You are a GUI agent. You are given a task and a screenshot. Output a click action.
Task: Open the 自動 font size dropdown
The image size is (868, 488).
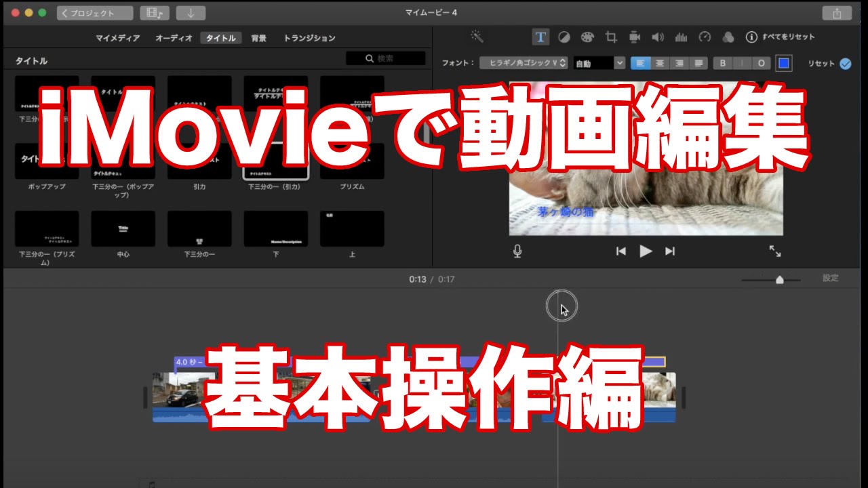(598, 62)
